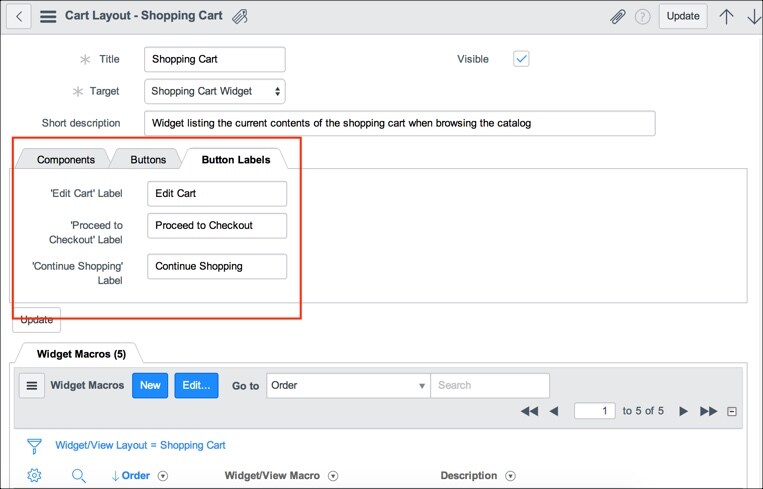763x489 pixels.
Task: Open the list filter funnel icon
Action: click(34, 446)
